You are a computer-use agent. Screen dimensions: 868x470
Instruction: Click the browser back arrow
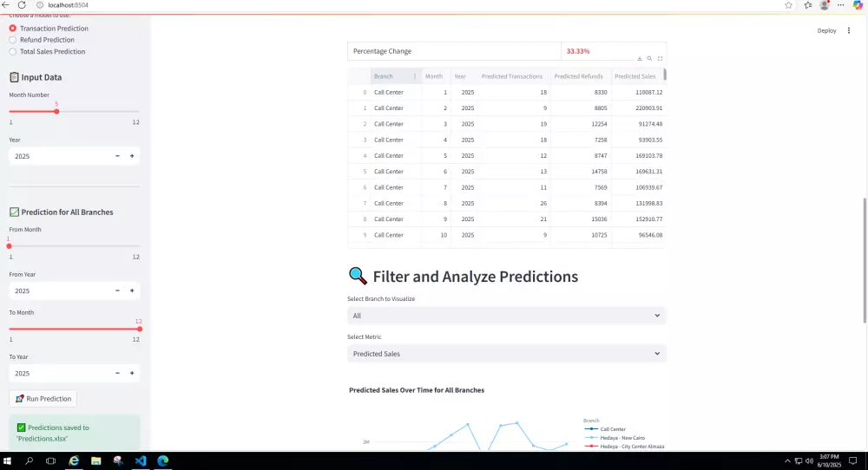(5, 5)
